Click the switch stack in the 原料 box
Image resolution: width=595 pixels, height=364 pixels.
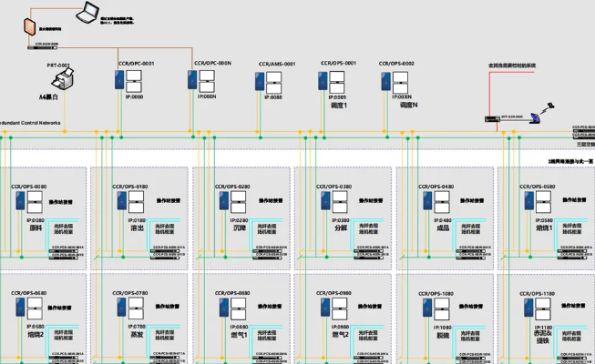point(66,253)
